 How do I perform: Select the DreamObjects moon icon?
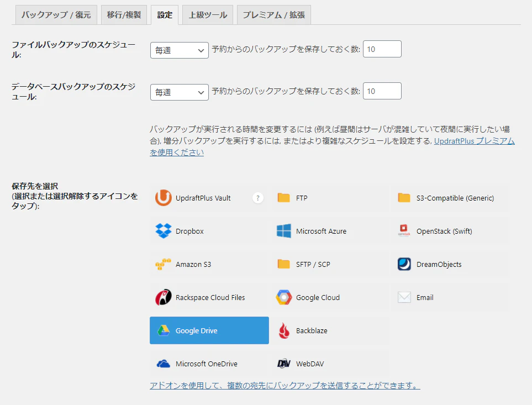[x=404, y=264]
